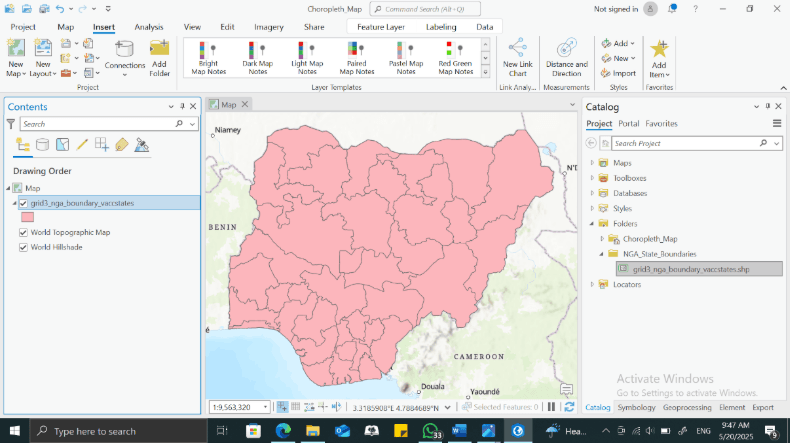Hide the World Hillshade layer
Image resolution: width=792 pixels, height=446 pixels.
23,247
